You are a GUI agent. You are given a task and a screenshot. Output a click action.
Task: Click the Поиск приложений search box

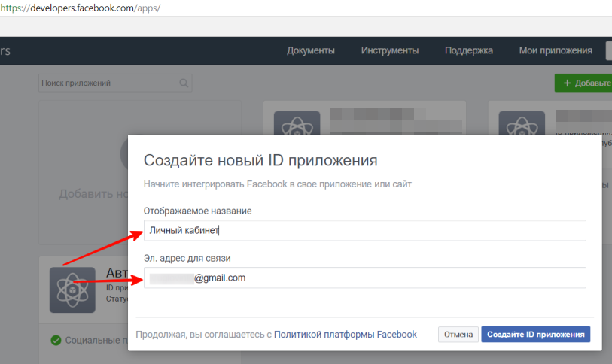pos(115,83)
